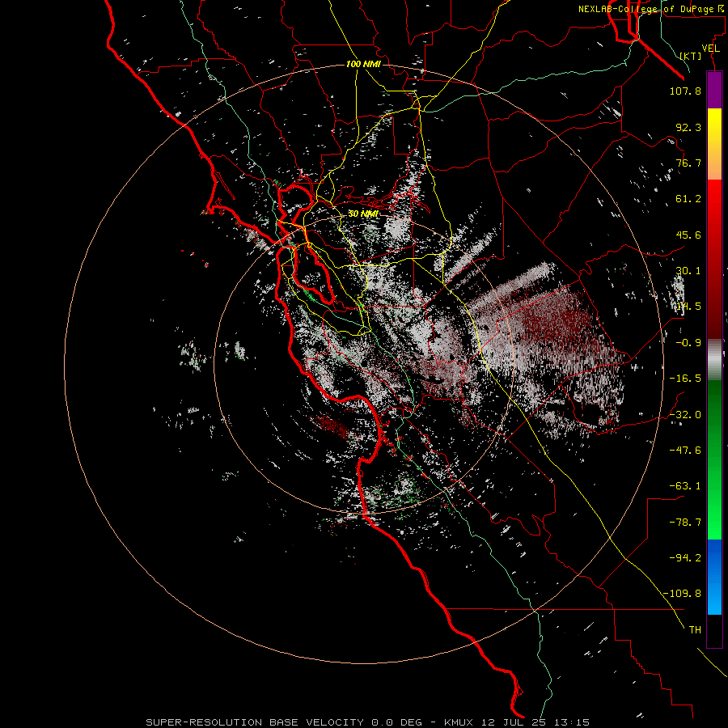This screenshot has width=728, height=728.
Task: Click the 100 NMI range ring label
Action: click(363, 64)
